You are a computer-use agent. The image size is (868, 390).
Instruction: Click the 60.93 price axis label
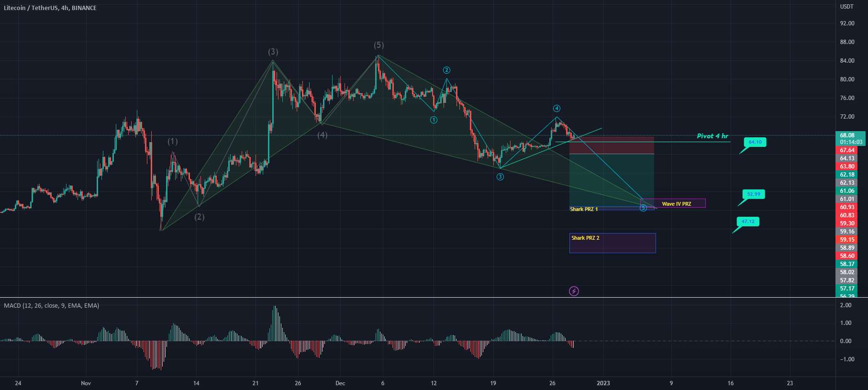847,207
